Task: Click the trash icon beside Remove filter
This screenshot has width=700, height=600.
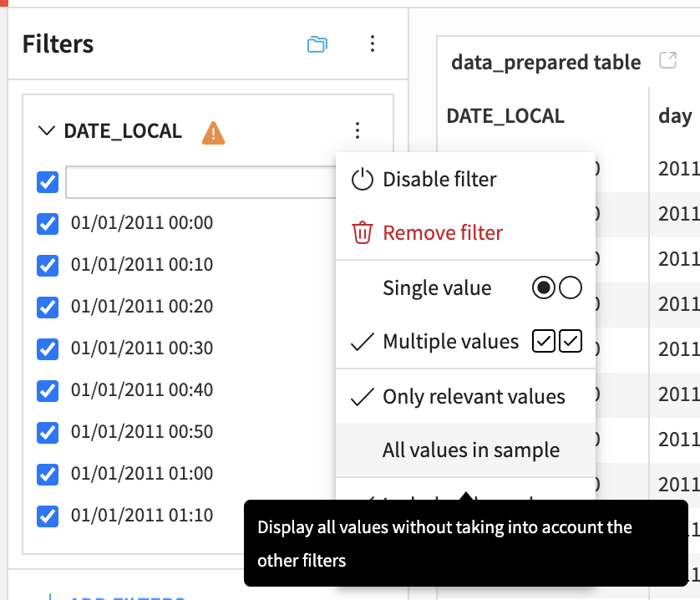Action: 362,233
